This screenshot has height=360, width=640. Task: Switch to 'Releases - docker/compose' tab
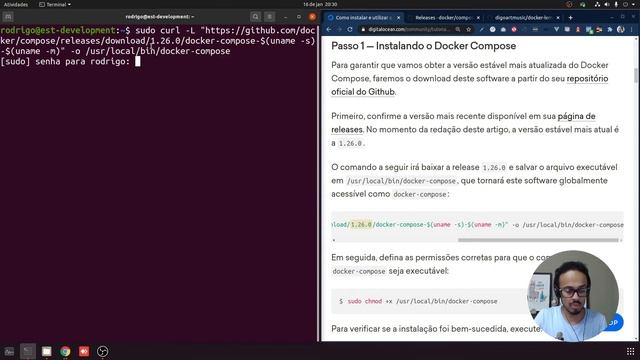443,18
